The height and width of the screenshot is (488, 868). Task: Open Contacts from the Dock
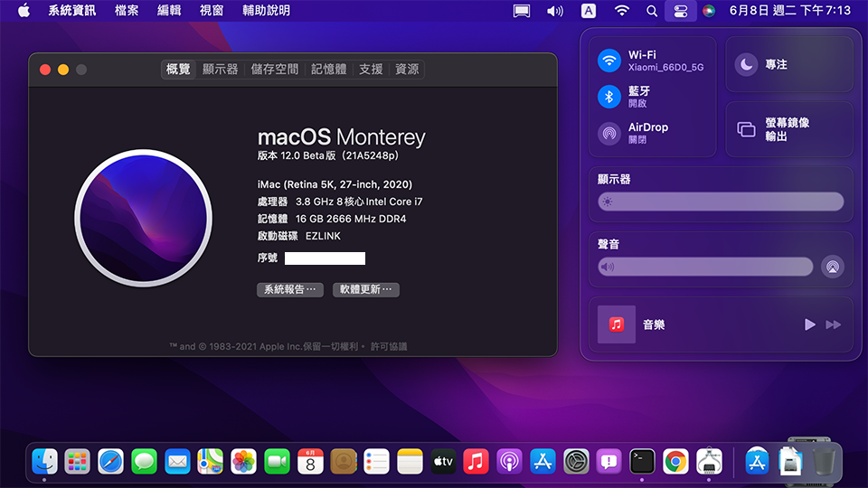[344, 461]
